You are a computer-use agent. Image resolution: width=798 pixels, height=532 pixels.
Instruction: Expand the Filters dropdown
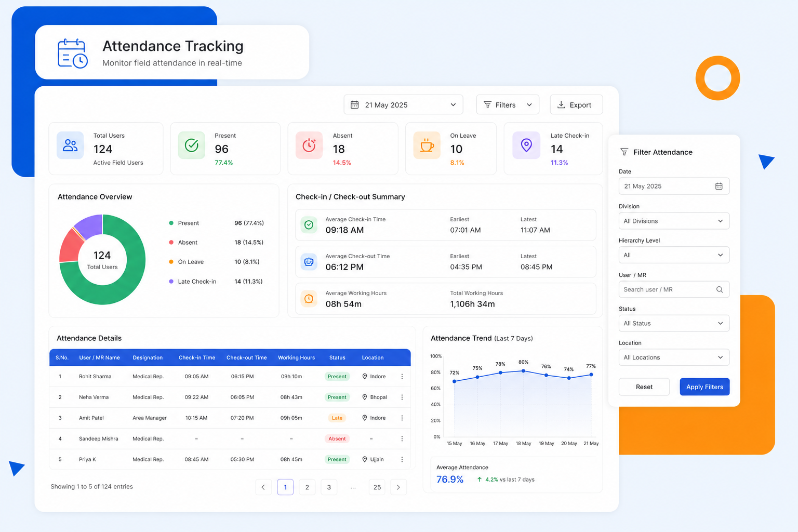[x=508, y=104]
